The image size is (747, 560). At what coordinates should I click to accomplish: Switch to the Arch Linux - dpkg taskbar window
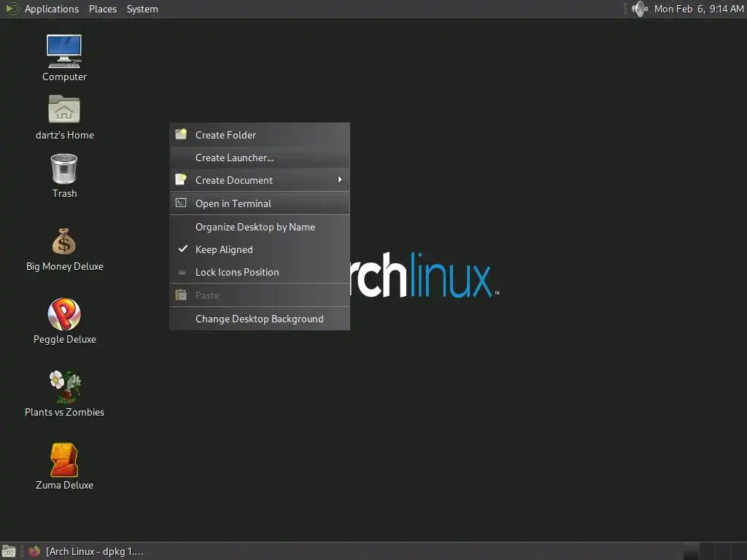tap(86, 551)
